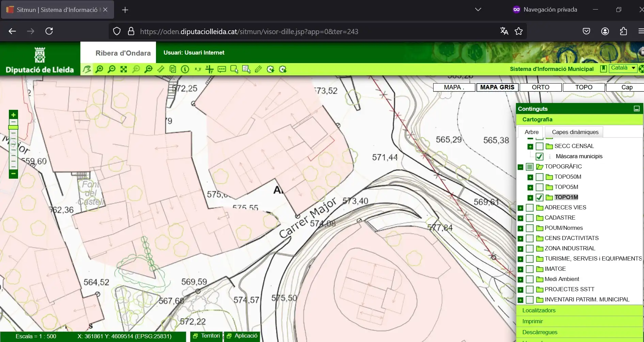Enable the TOPO50M layer checkbox
This screenshot has height=342, width=644.
point(539,177)
